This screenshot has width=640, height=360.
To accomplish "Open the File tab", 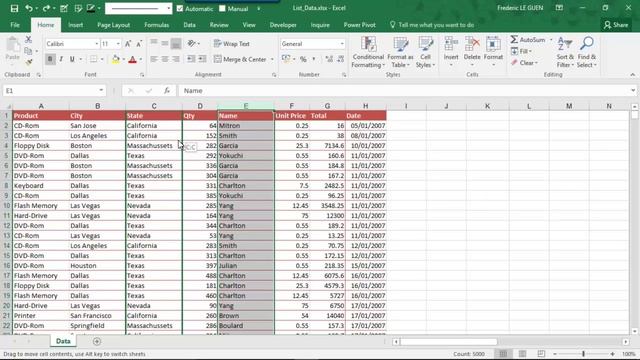I will pyautogui.click(x=15, y=25).
